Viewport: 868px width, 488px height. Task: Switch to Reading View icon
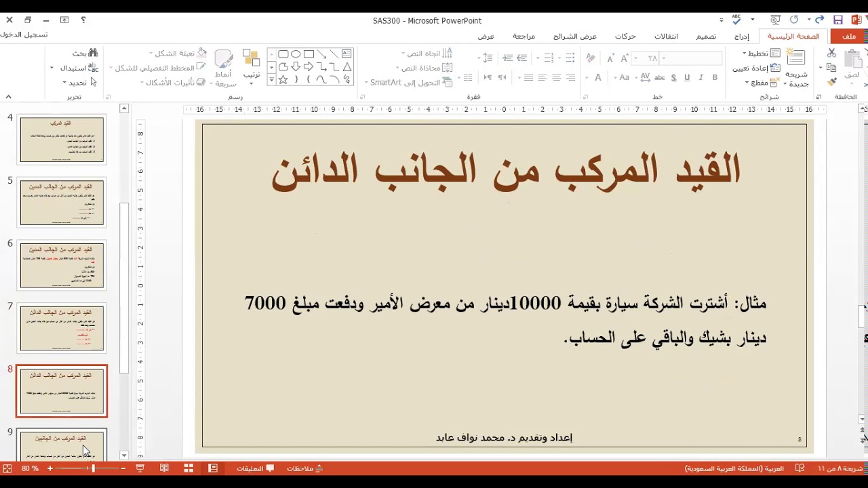pyautogui.click(x=164, y=468)
